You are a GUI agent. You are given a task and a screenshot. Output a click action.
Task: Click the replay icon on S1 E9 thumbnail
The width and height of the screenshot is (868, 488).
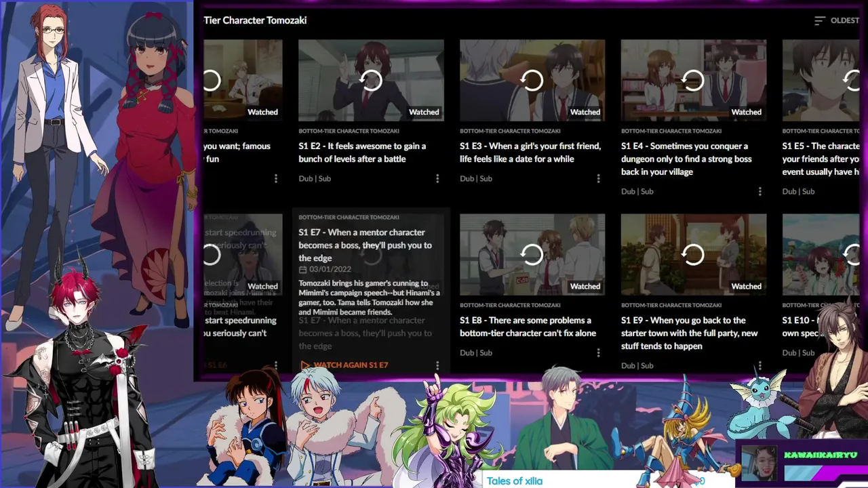tap(694, 255)
